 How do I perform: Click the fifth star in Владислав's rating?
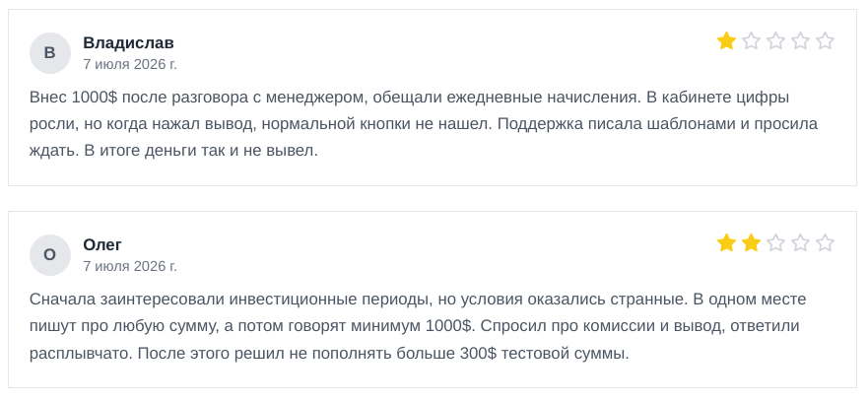825,41
